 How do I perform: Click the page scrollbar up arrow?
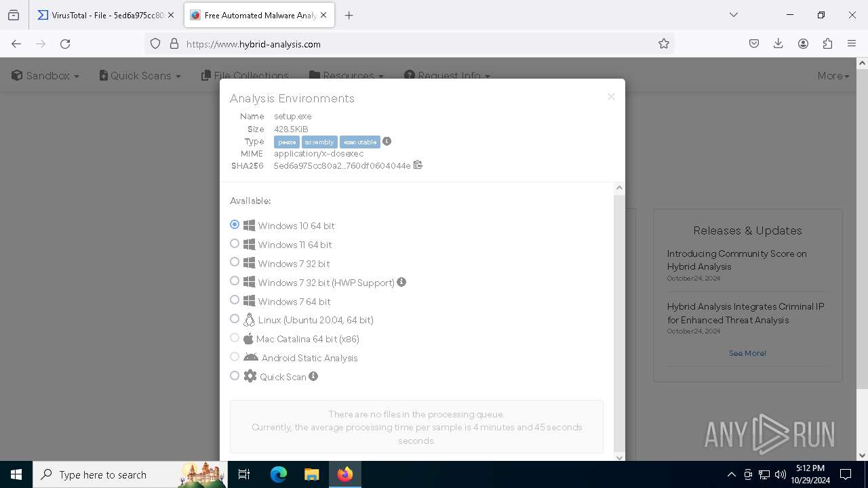pos(862,63)
